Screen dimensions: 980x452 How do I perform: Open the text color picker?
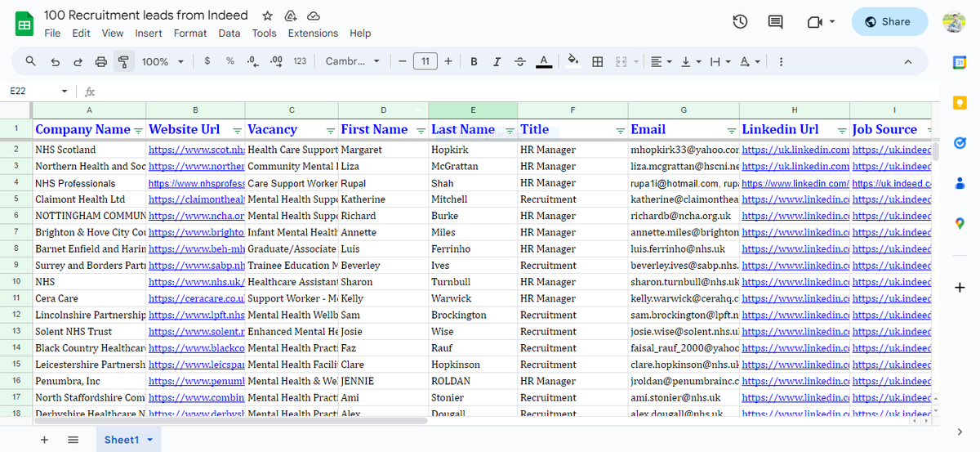[544, 61]
